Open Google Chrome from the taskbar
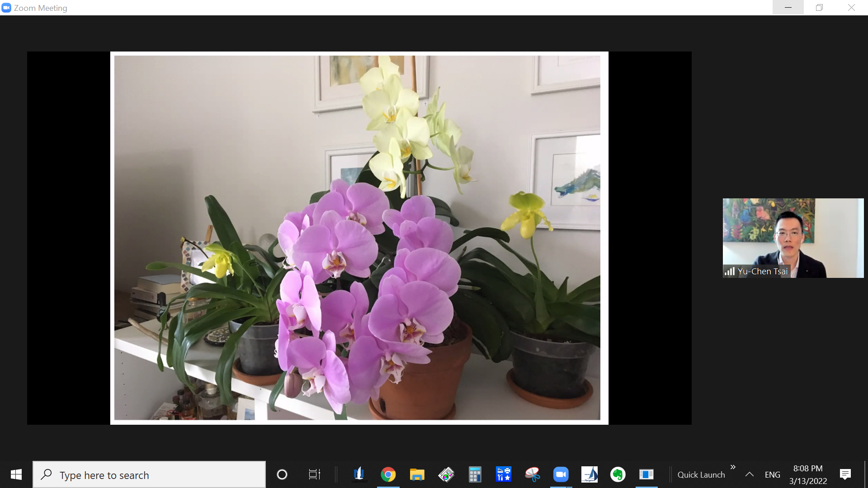 (x=388, y=474)
